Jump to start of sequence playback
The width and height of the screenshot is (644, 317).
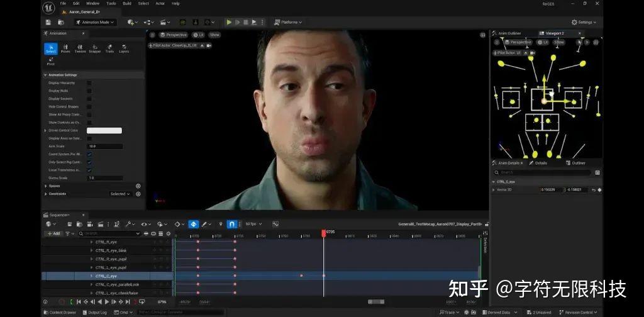[79, 302]
